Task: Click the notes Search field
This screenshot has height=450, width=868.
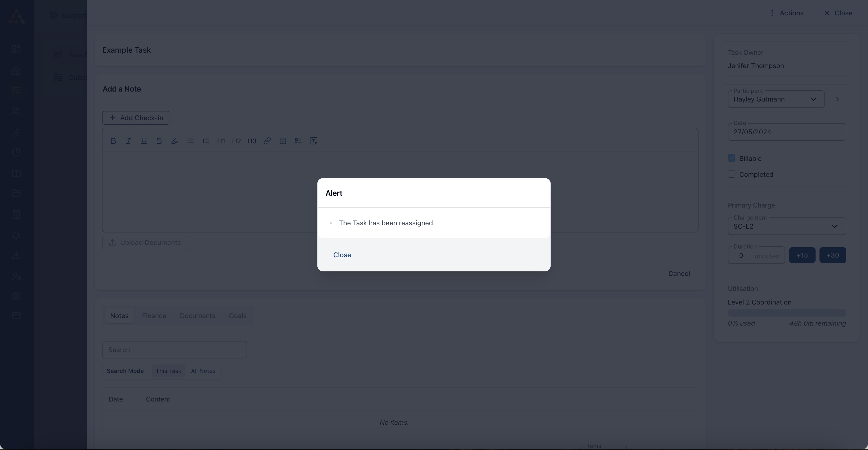Action: pos(175,350)
